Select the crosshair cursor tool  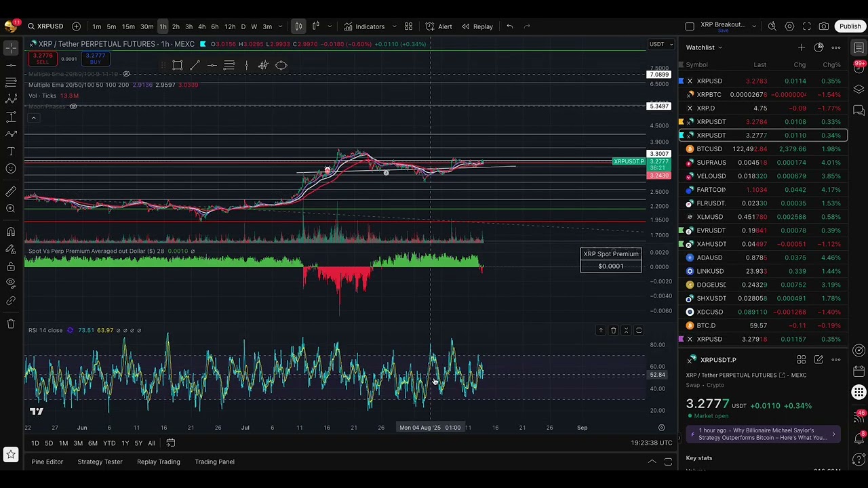[11, 48]
